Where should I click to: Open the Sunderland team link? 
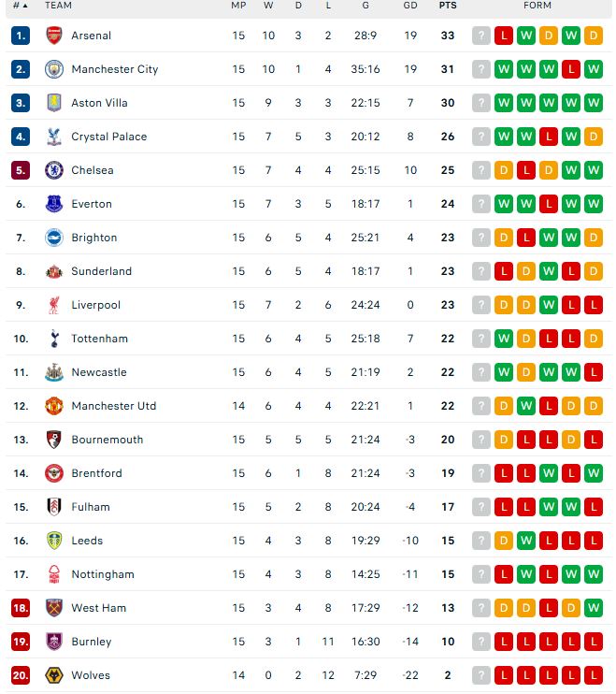click(x=101, y=271)
